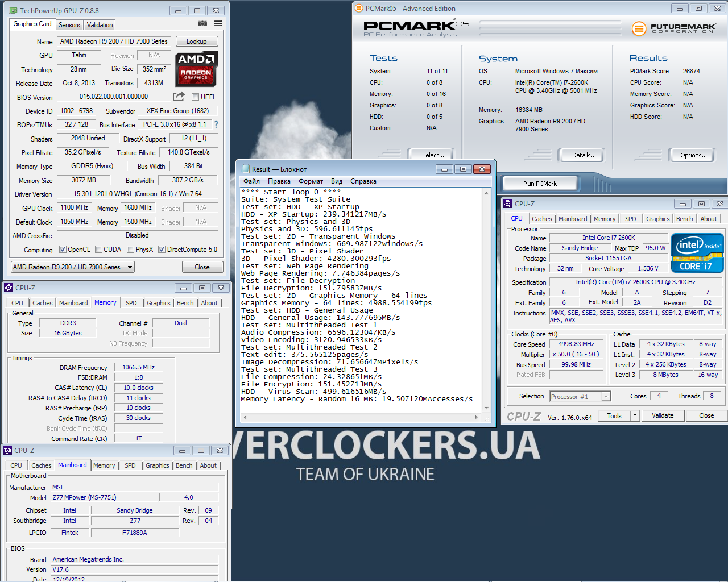Toggle the UEFI checkbox
Screen dimensions: 728x582
tap(195, 97)
